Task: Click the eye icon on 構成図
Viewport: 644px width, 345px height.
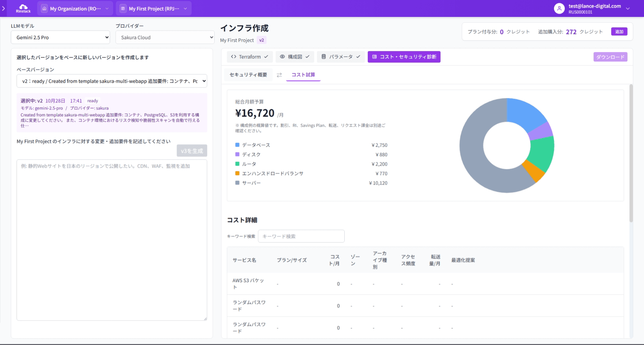Action: (x=282, y=57)
